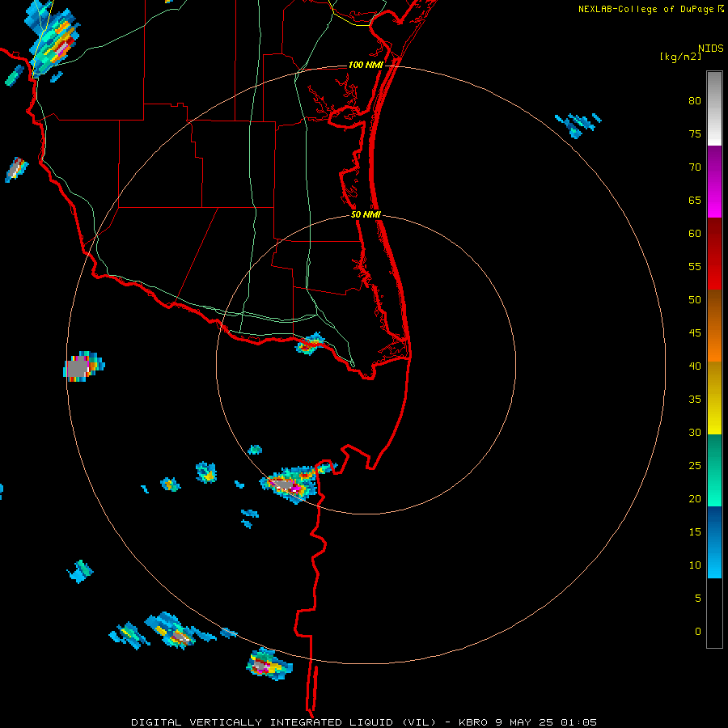Click the scale value 35

(695, 400)
